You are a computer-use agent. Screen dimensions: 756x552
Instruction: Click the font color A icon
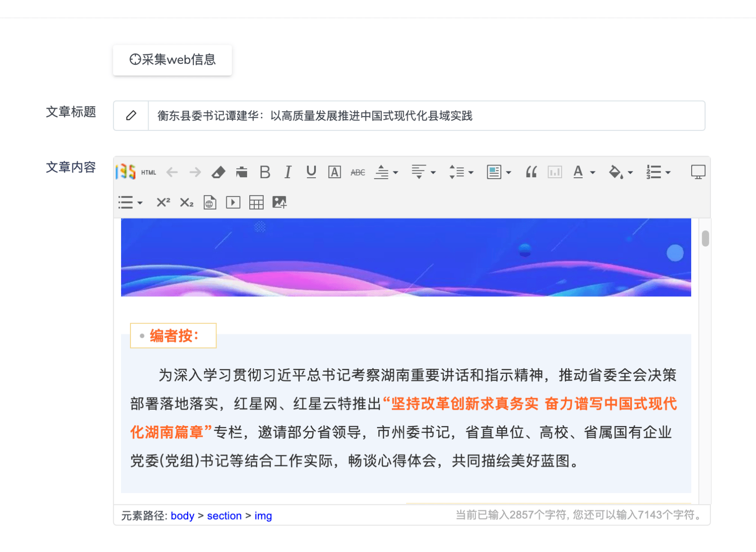point(578,172)
